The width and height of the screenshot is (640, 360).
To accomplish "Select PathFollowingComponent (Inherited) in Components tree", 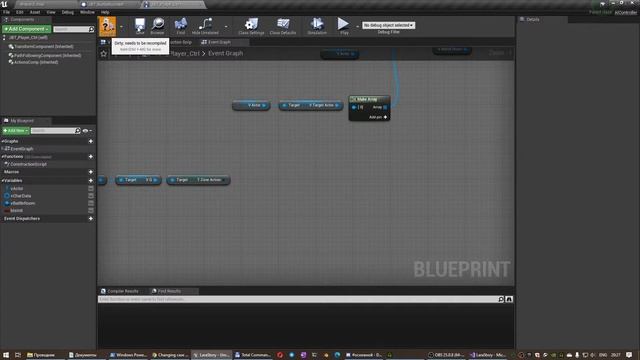I will click(x=45, y=55).
